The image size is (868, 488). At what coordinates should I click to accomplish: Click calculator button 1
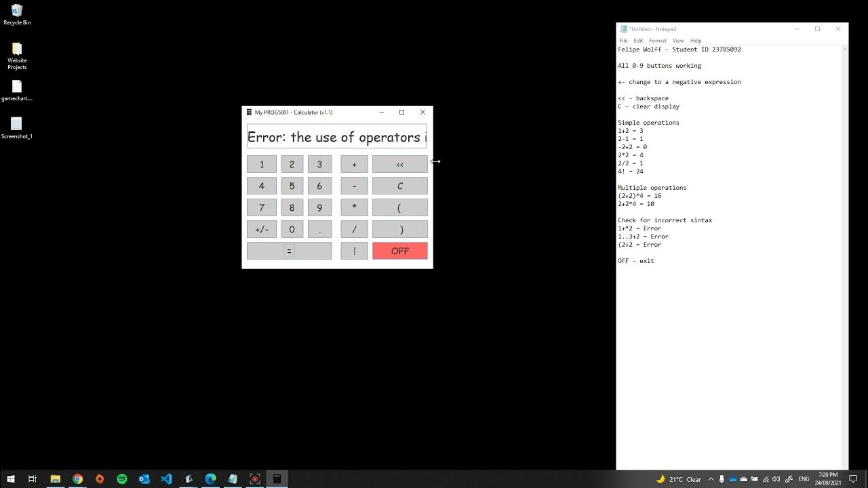click(x=262, y=164)
